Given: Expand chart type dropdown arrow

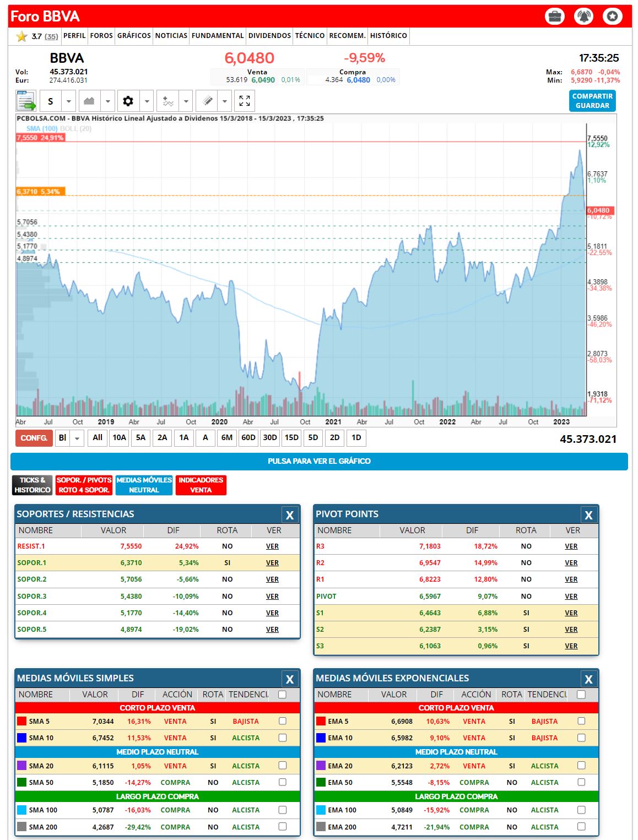Looking at the screenshot, I should [x=107, y=101].
